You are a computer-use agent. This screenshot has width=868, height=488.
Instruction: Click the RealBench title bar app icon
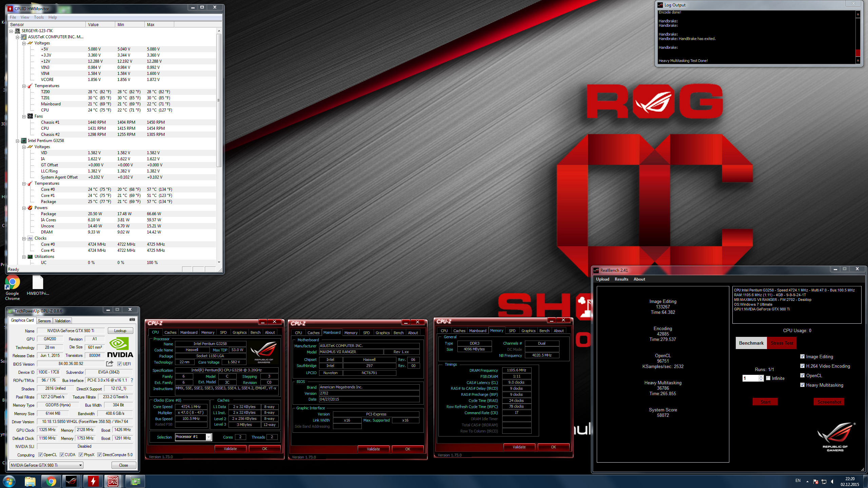(596, 270)
